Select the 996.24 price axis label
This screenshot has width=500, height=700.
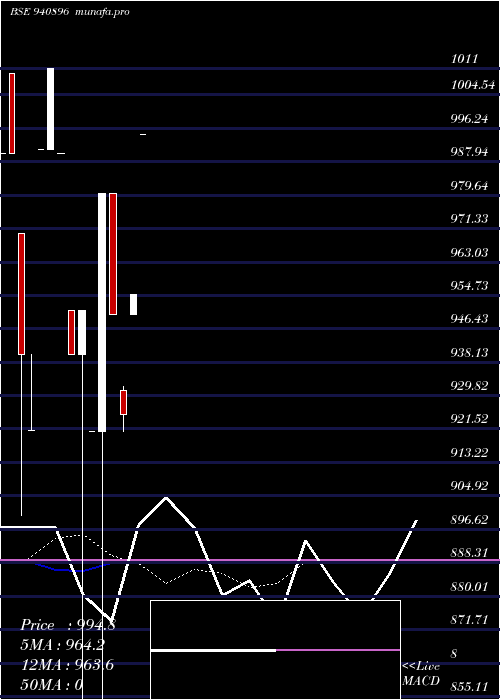pos(469,118)
